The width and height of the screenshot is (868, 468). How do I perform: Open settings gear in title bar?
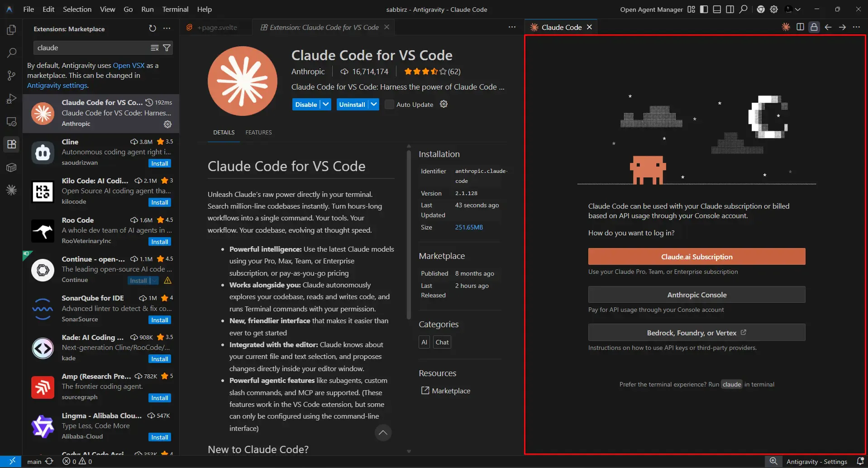point(774,9)
